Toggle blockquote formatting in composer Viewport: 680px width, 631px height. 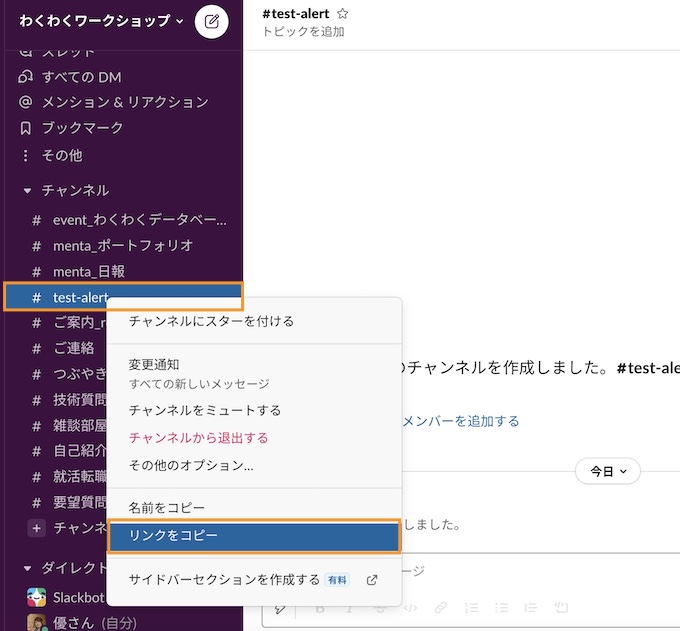(531, 608)
